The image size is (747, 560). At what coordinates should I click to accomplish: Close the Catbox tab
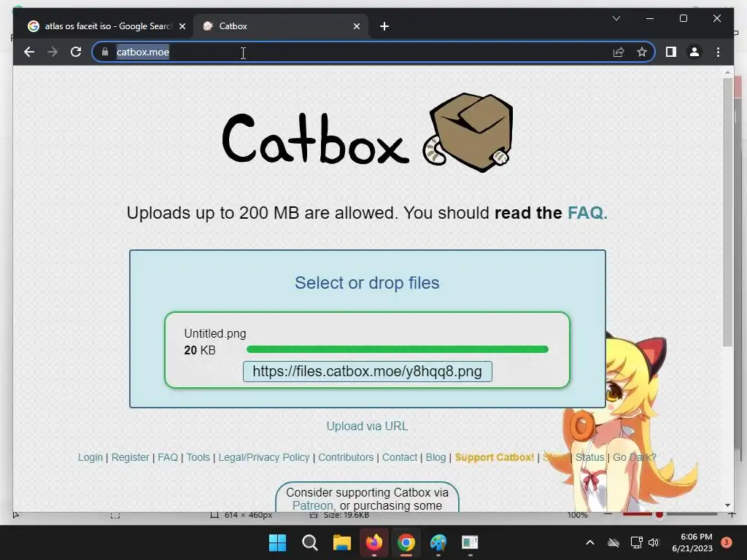coord(356,26)
